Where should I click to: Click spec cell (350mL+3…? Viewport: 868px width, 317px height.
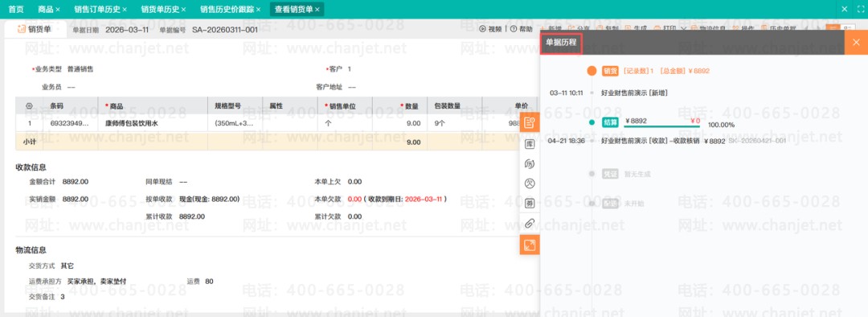coord(234,124)
